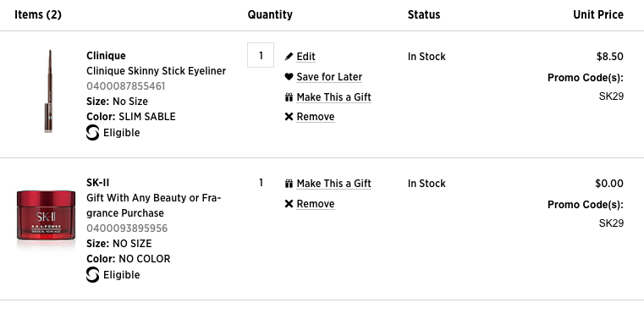Click the X icon to remove Clinique eyeliner
Viewport: 644px width, 314px height.
[289, 117]
